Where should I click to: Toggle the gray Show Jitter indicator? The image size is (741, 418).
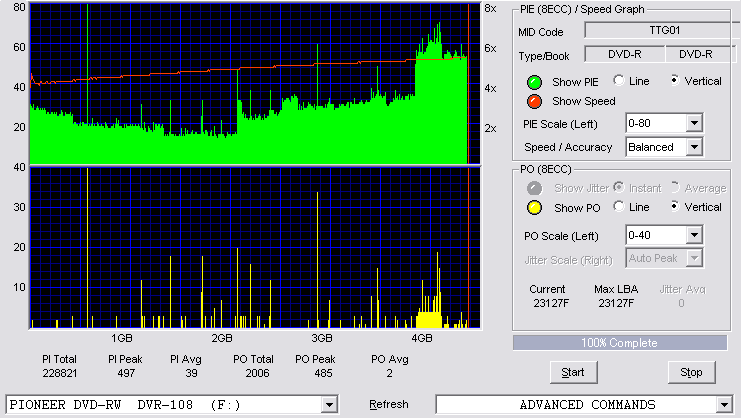pos(534,188)
